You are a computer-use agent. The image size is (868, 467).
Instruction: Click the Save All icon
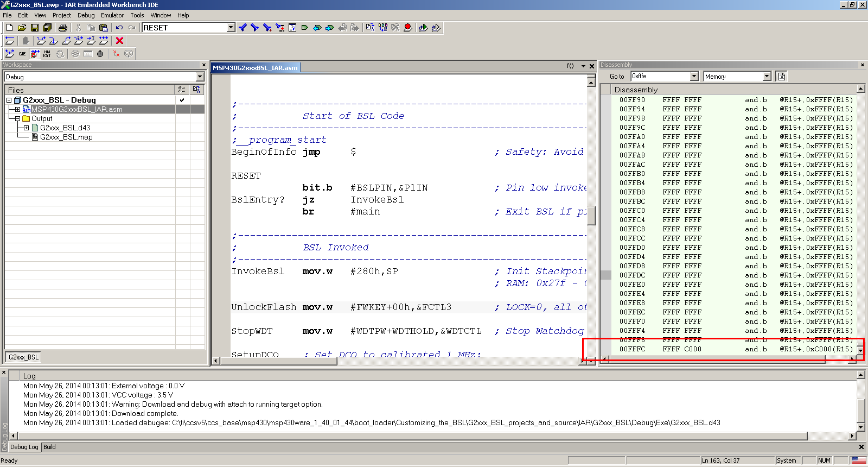coord(47,28)
